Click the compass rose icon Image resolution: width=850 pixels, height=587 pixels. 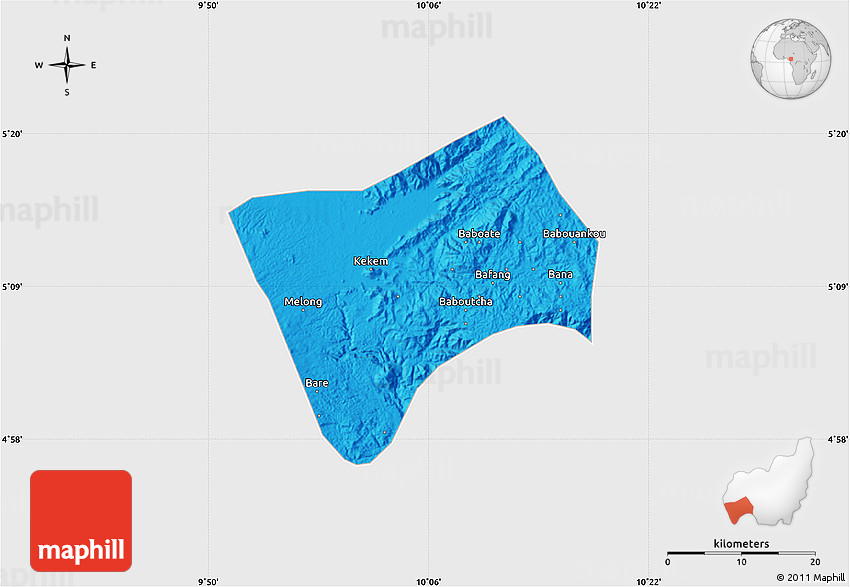click(x=66, y=65)
